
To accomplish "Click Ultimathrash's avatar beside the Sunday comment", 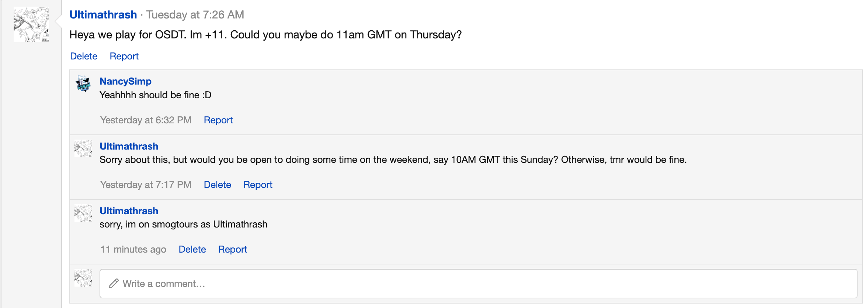I will click(83, 148).
